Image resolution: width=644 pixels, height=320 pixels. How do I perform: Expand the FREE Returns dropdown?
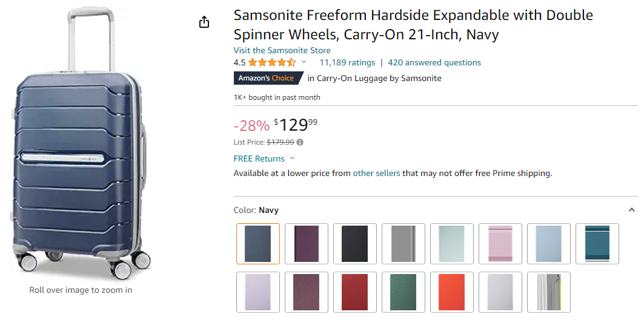[x=292, y=158]
